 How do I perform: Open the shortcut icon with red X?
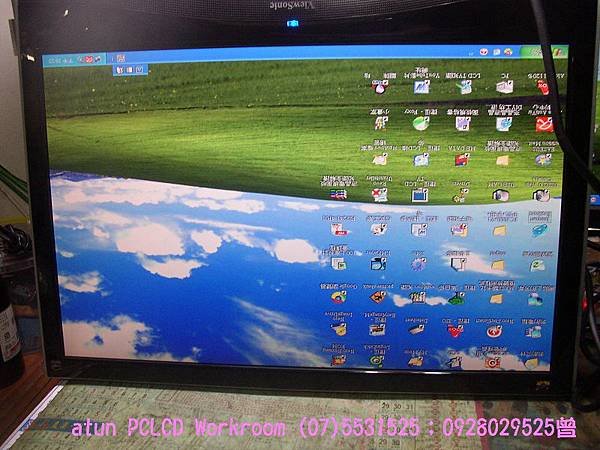(x=379, y=195)
